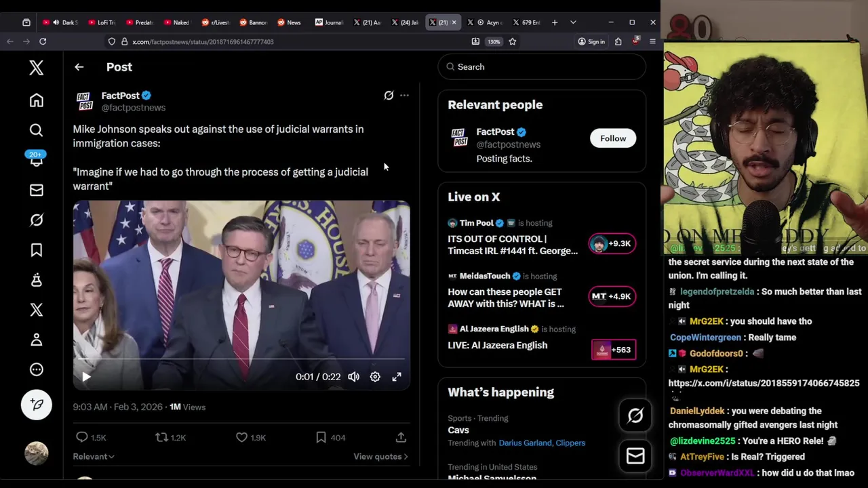Open the floating Messages envelope button

[635, 456]
